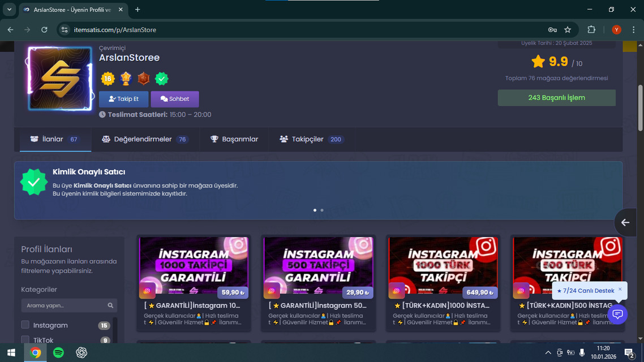Click the 29,90 ₺ price tag
The height and width of the screenshot is (362, 644).
point(357,292)
